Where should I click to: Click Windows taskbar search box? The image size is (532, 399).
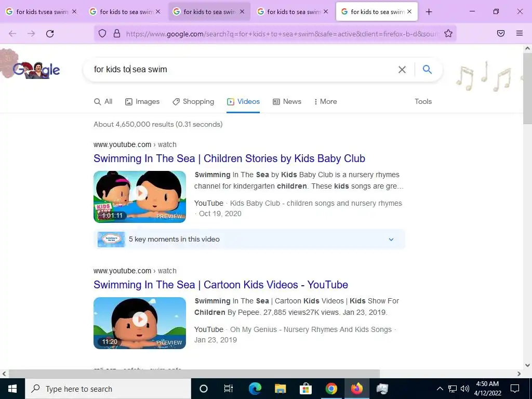click(108, 389)
